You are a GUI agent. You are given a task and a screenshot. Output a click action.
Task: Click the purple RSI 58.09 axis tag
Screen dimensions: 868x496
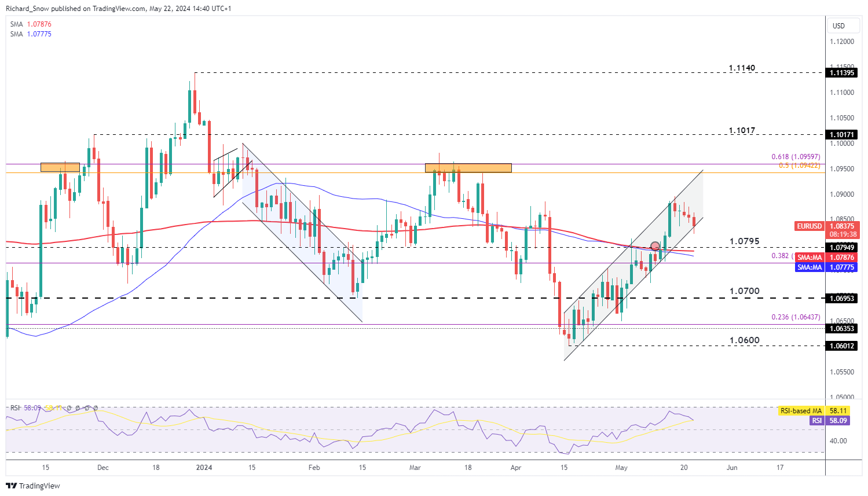click(x=829, y=421)
